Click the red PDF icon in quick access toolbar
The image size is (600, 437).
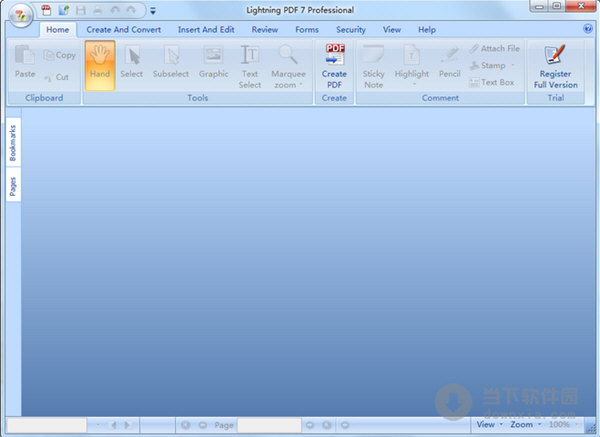click(x=46, y=10)
